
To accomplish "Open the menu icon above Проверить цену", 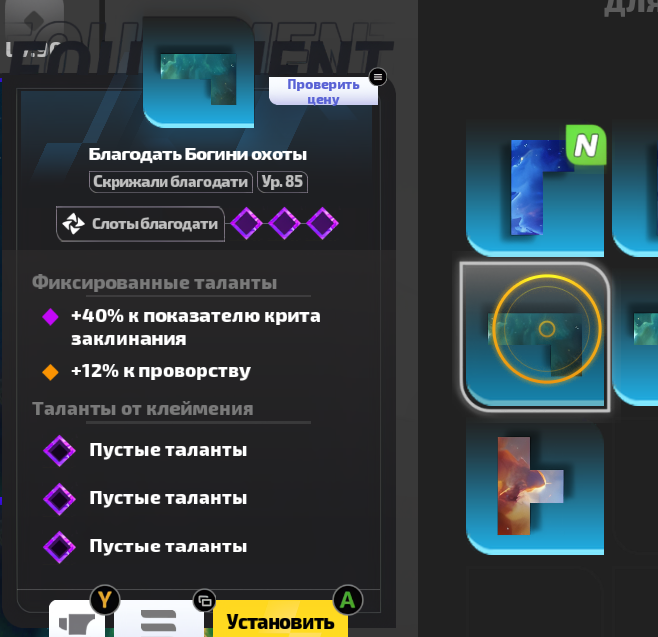I will point(378,77).
